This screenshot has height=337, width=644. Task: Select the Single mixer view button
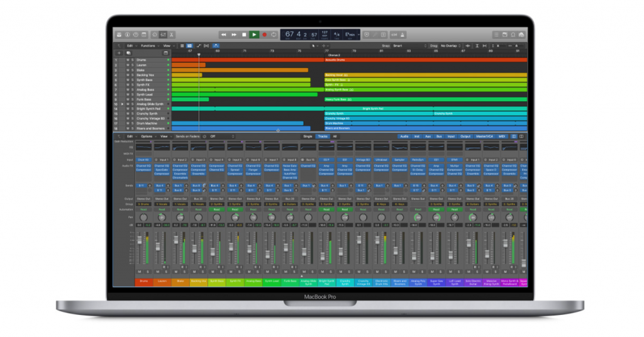click(x=308, y=136)
